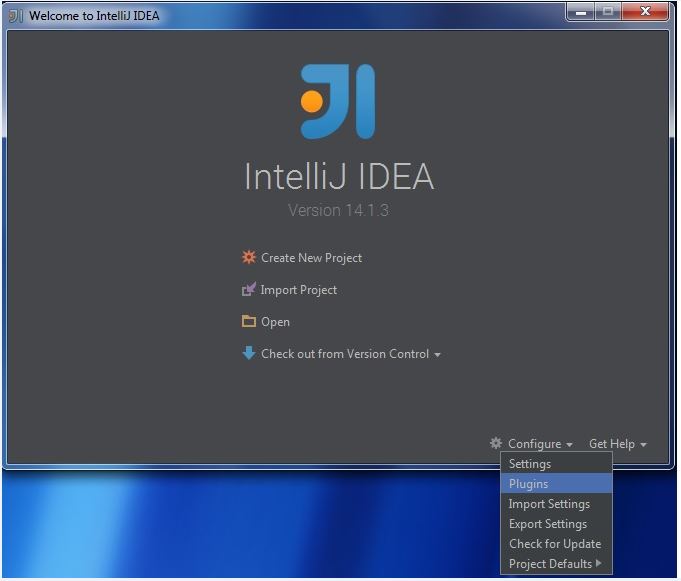Click the Create New Project starburst icon
681x581 pixels.
(249, 257)
